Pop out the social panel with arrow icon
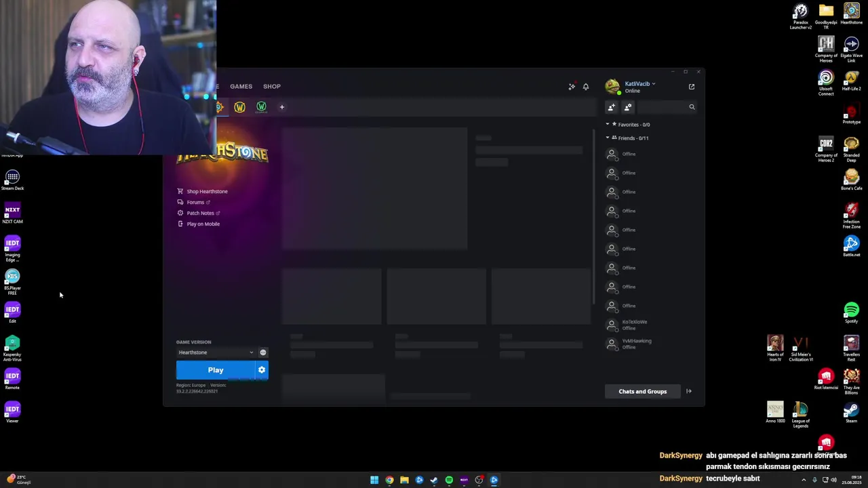Viewport: 868px width, 488px height. point(692,87)
